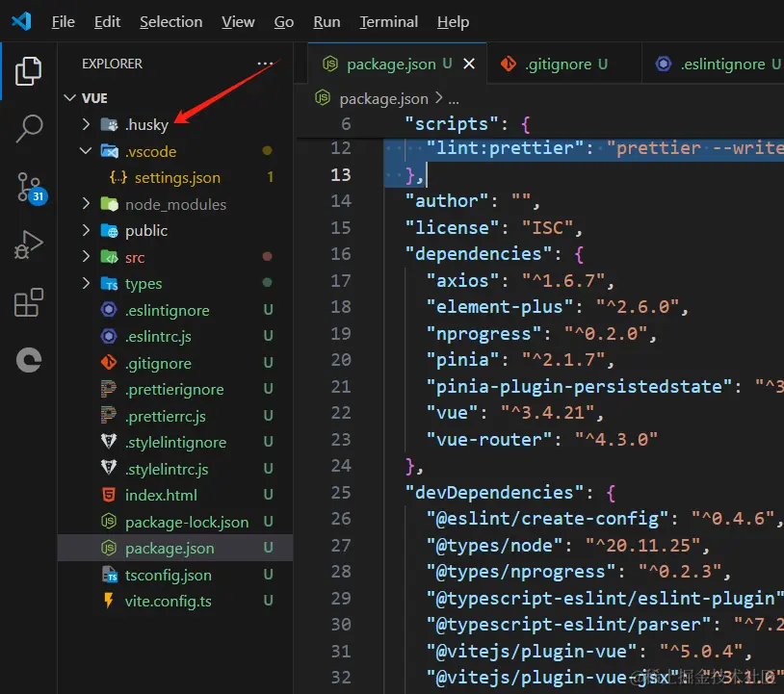Open index.html from file tree
The width and height of the screenshot is (784, 694).
click(x=161, y=495)
